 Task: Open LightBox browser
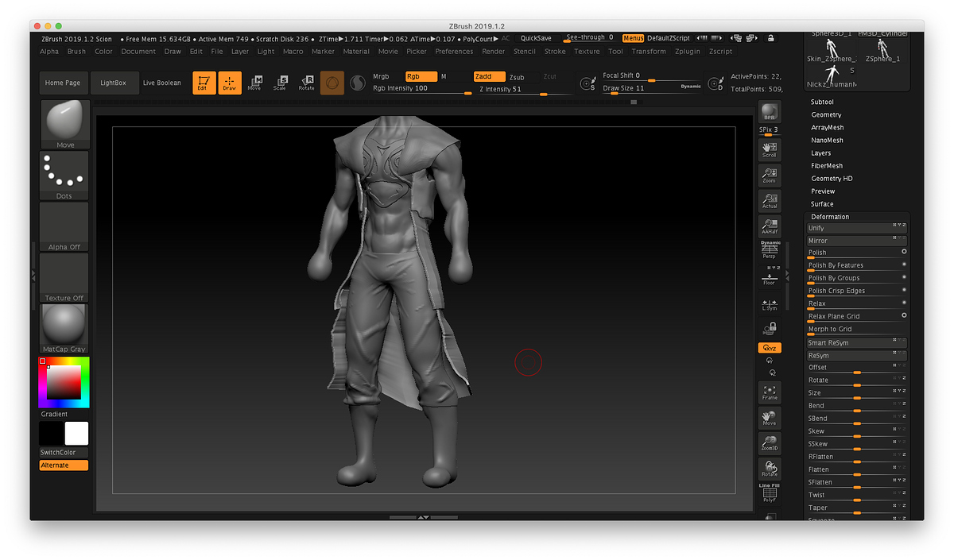coord(114,83)
